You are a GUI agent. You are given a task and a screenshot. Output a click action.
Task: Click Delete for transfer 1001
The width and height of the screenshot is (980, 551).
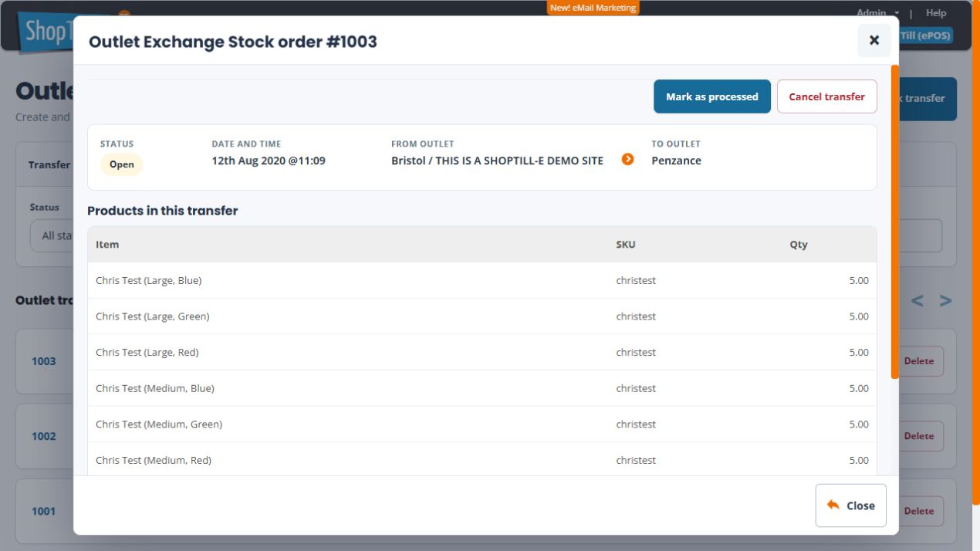[921, 511]
